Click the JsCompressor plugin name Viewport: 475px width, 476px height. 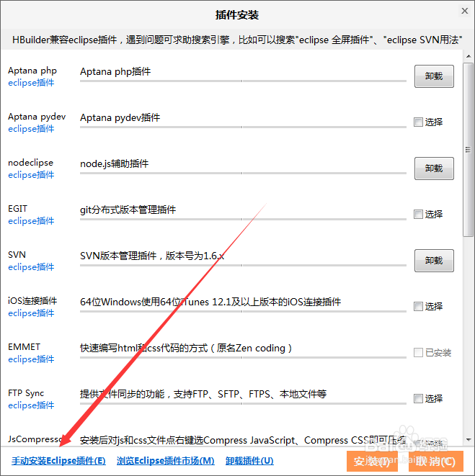[x=35, y=439]
